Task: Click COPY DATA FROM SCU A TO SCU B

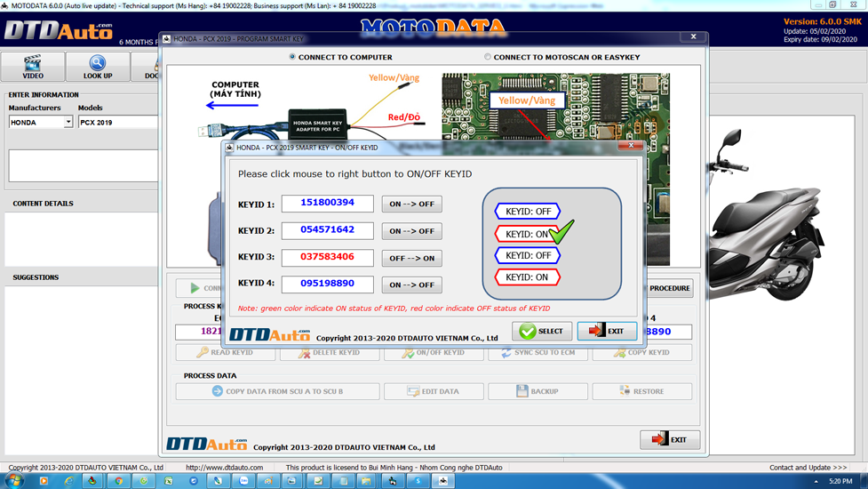Action: click(278, 391)
